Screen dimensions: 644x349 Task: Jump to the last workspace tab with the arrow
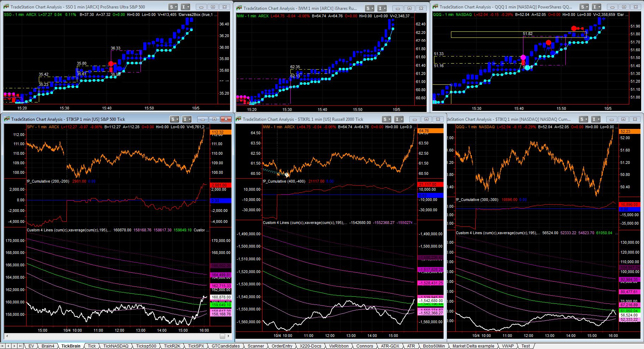[x=20, y=346]
